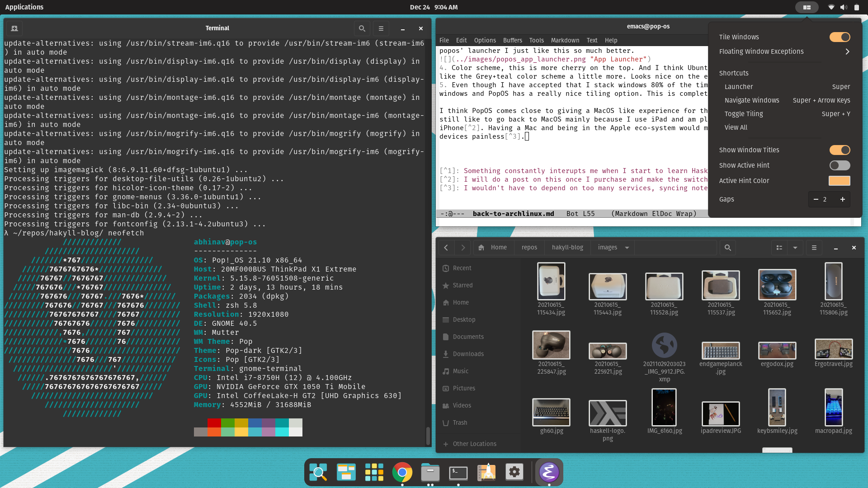Open Documents in the file manager sidebar
This screenshot has width=868, height=488.
[x=478, y=337]
